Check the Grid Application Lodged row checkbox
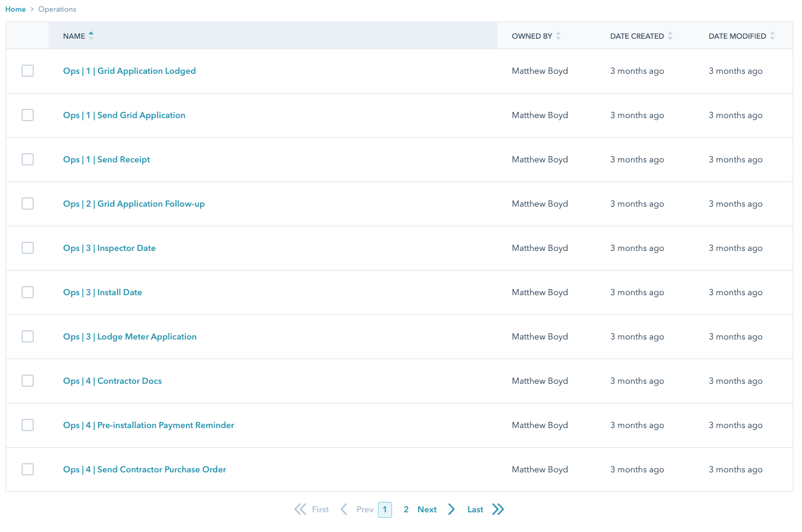The width and height of the screenshot is (802, 532). (x=28, y=71)
